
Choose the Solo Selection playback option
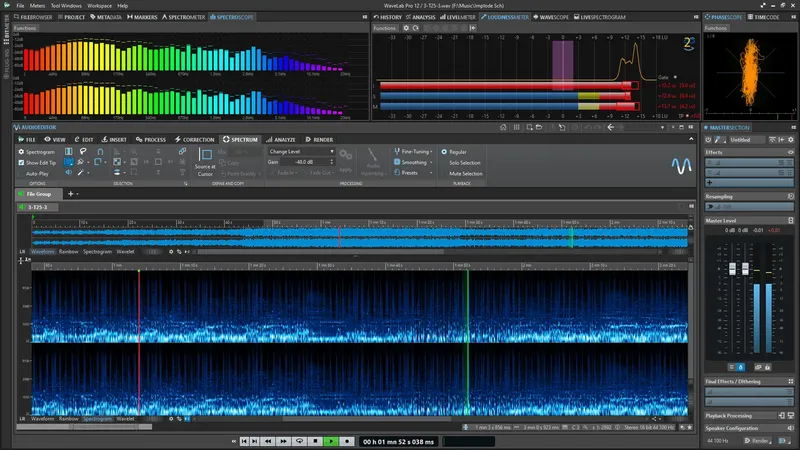pos(465,162)
